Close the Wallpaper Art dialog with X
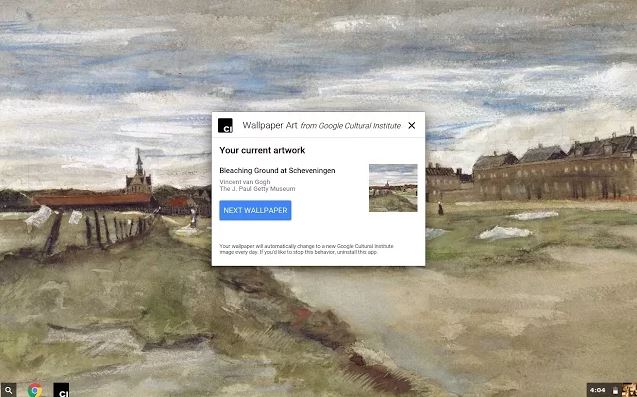 pyautogui.click(x=412, y=126)
